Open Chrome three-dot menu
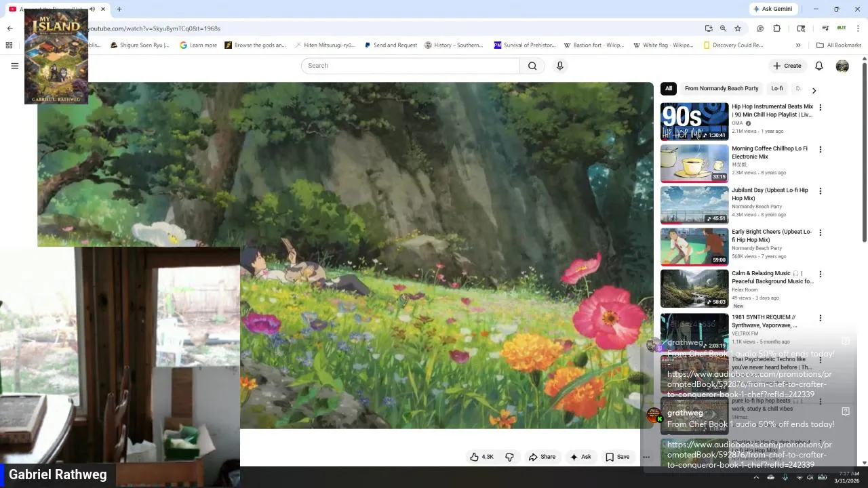868x488 pixels. point(859,28)
